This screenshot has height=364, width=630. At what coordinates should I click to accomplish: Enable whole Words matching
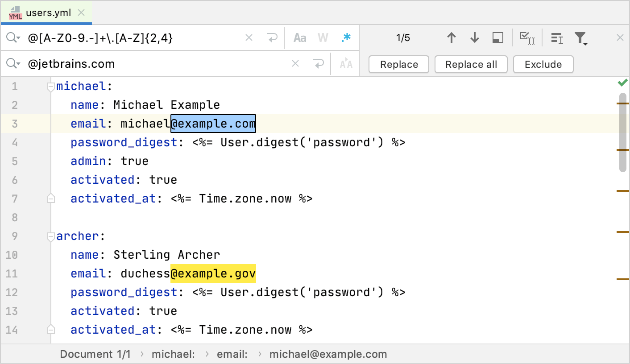click(322, 37)
